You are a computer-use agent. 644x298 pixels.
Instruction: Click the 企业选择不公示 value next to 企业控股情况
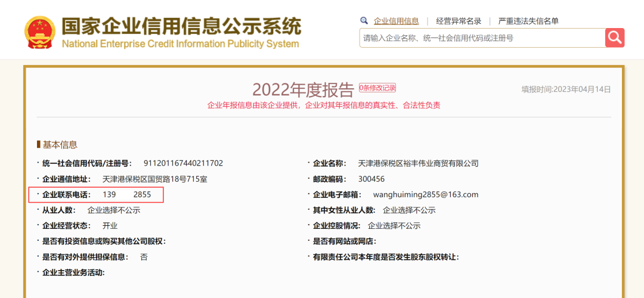click(x=394, y=226)
